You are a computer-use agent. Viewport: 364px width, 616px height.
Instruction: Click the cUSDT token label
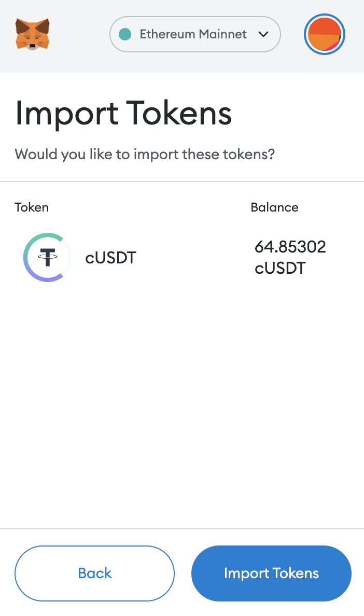click(110, 258)
